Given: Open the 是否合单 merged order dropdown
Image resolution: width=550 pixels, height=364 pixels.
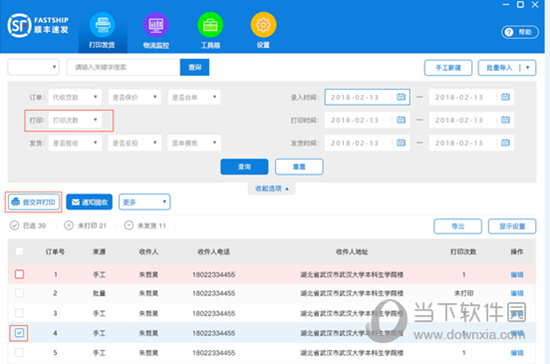Looking at the screenshot, I should point(194,97).
